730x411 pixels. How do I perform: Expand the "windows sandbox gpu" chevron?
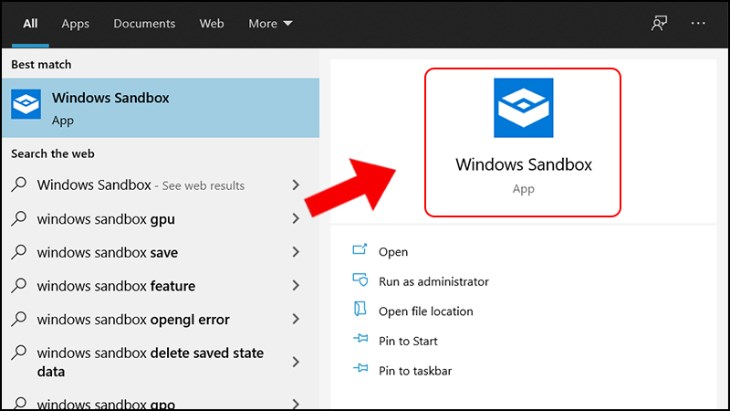click(296, 218)
